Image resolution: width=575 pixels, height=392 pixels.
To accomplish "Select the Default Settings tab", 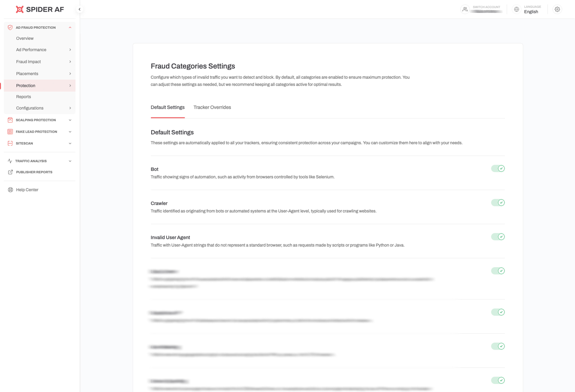I will click(x=168, y=107).
